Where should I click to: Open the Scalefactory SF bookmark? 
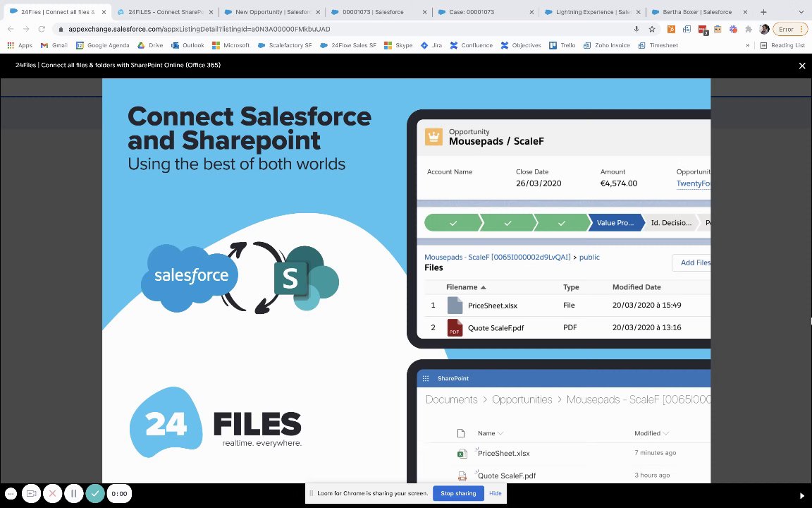coord(285,45)
